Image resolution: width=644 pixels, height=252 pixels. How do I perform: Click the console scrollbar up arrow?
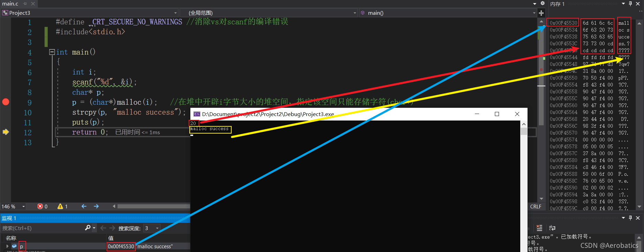coord(524,124)
